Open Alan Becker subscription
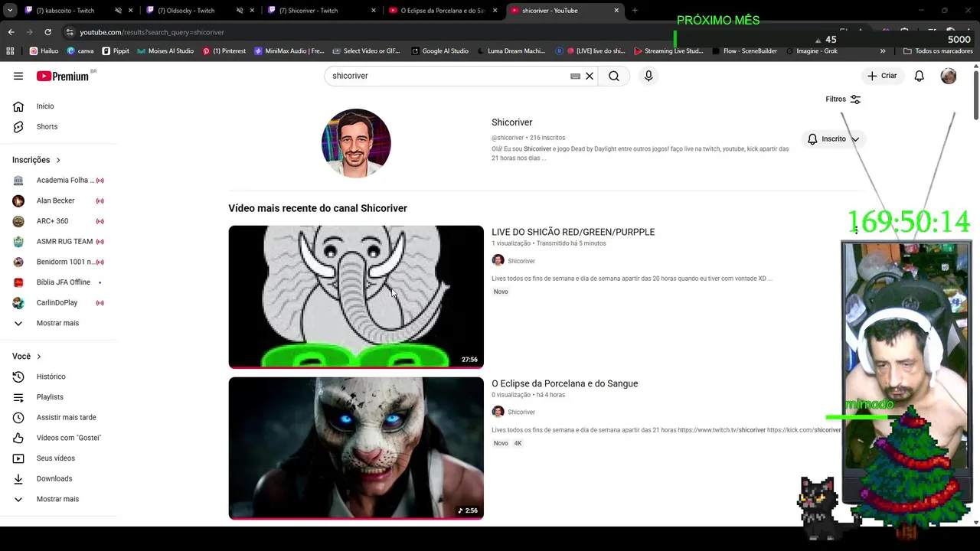Screen dimensions: 980x551 click(x=59, y=201)
